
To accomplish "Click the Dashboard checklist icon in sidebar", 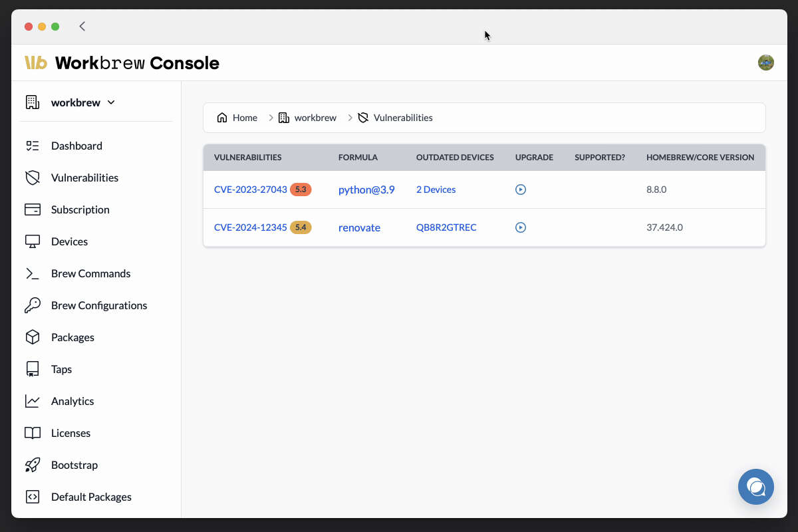I will 32,146.
